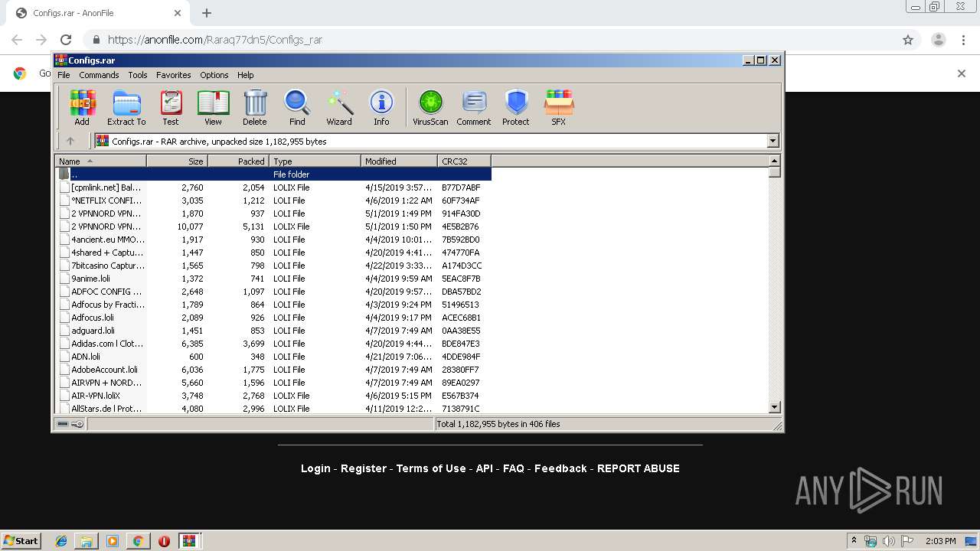Select the [cpmlink.net] file row

point(273,187)
